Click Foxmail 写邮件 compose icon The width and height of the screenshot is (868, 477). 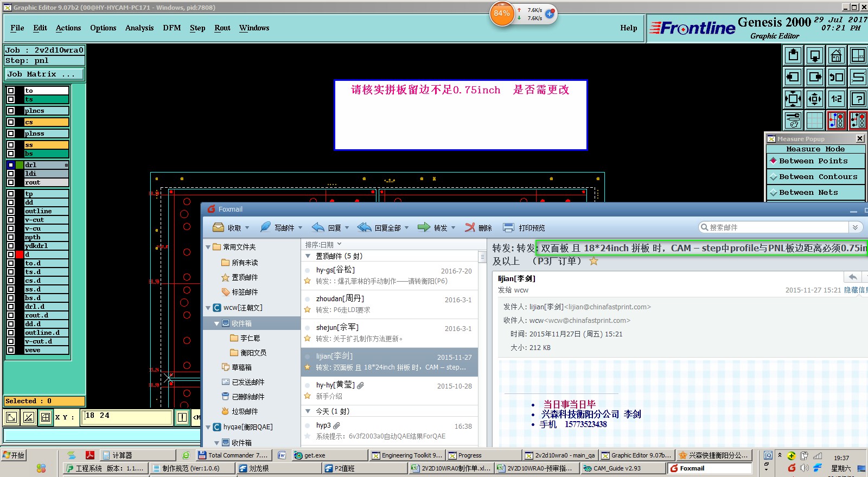pos(265,227)
